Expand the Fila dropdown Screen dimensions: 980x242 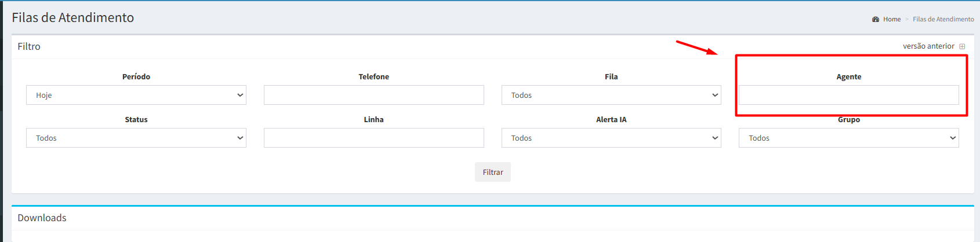click(611, 95)
